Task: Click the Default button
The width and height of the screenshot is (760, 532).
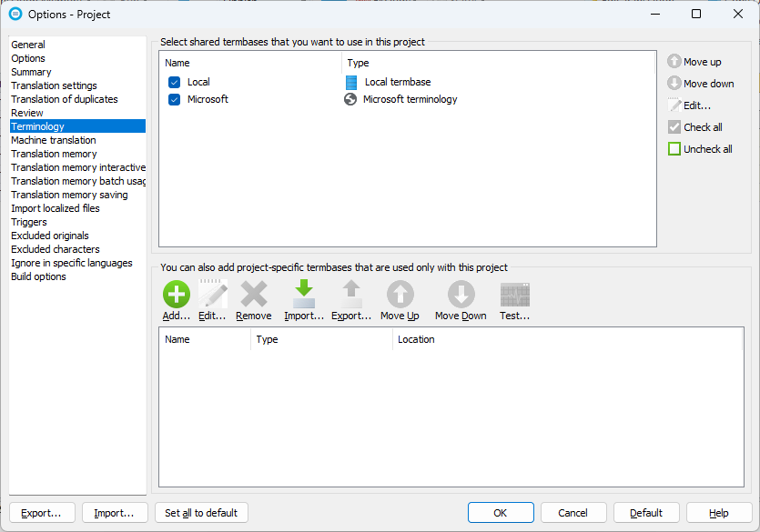Action: click(x=646, y=513)
